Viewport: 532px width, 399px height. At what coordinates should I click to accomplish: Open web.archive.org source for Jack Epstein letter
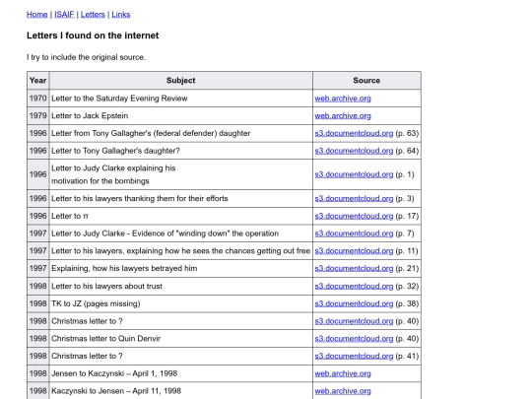click(343, 115)
